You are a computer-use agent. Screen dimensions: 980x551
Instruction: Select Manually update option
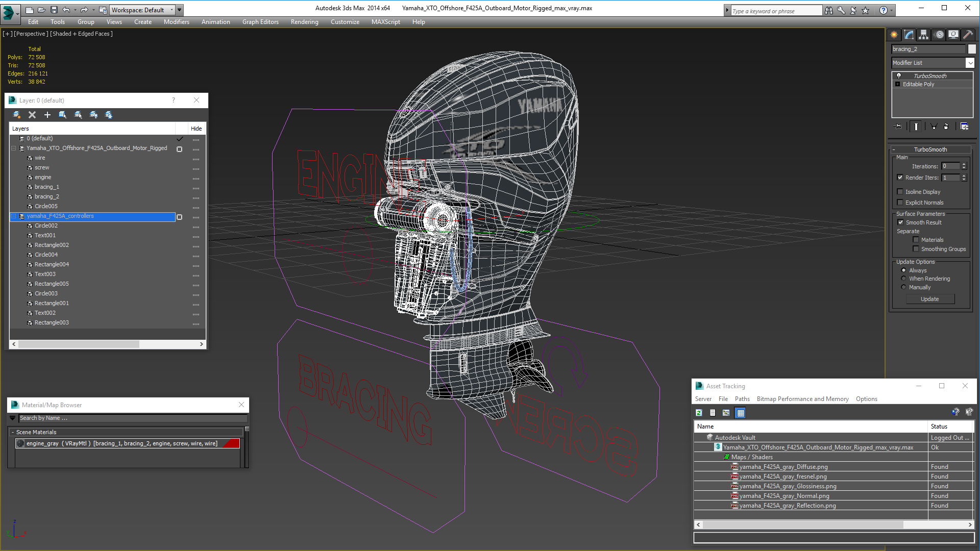point(903,287)
